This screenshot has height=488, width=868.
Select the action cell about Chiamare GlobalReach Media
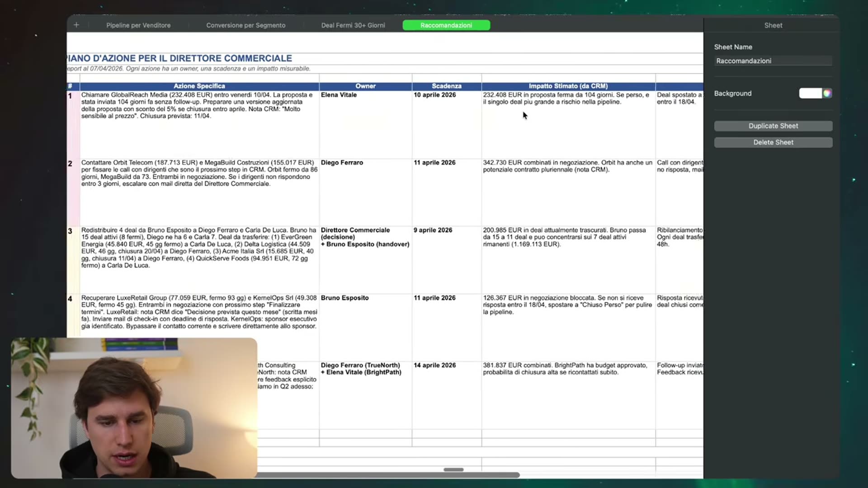tap(199, 125)
